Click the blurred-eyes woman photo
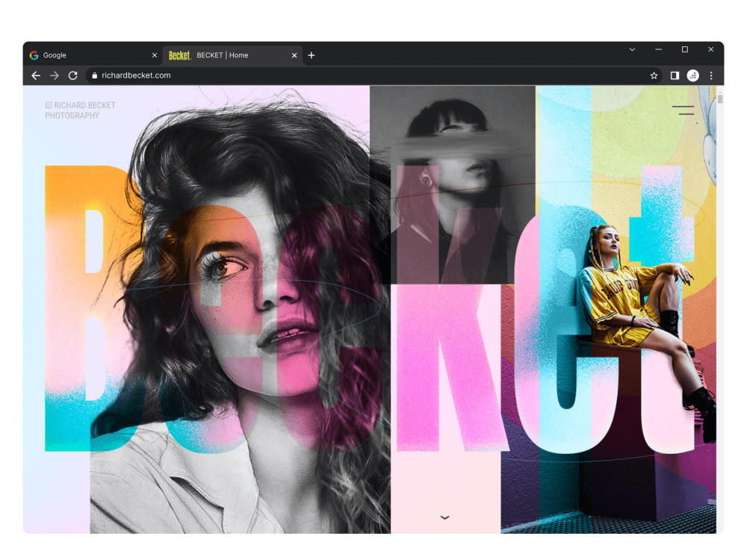The width and height of the screenshot is (747, 560). click(x=453, y=184)
